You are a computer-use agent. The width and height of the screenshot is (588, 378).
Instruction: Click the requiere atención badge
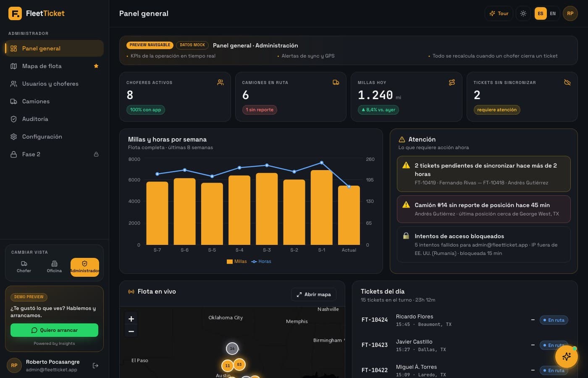click(497, 110)
